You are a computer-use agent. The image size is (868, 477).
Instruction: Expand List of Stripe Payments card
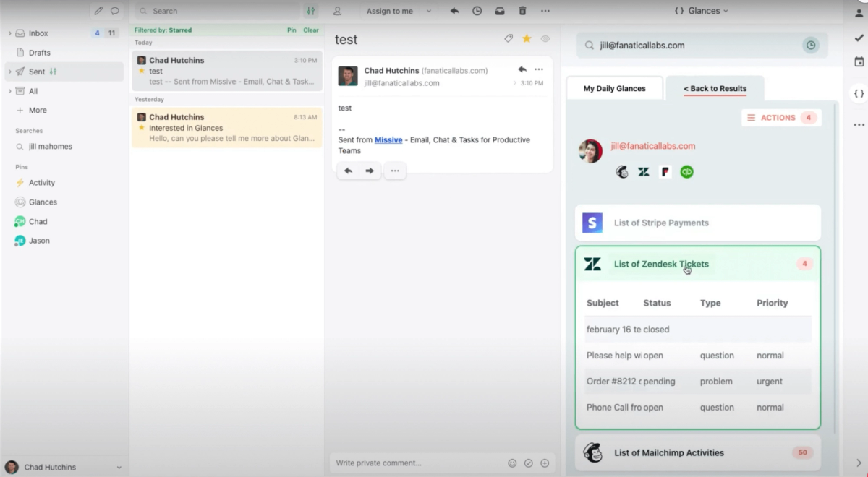pos(698,223)
